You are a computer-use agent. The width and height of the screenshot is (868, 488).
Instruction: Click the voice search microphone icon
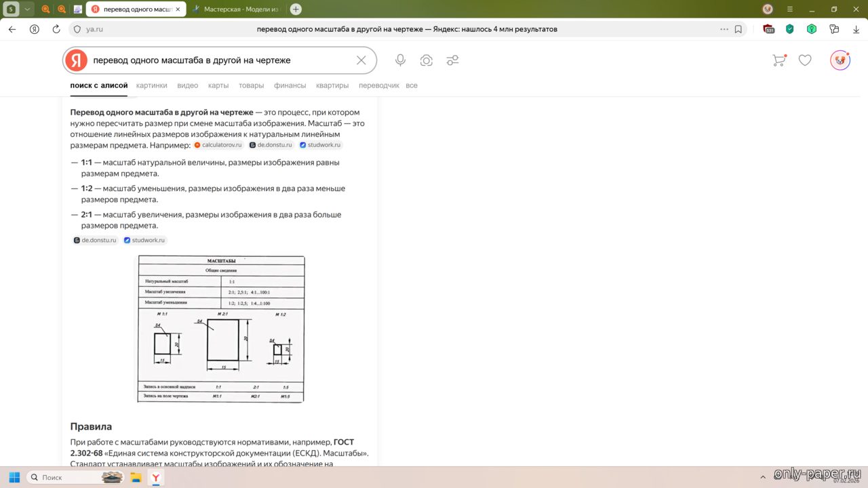coord(400,60)
